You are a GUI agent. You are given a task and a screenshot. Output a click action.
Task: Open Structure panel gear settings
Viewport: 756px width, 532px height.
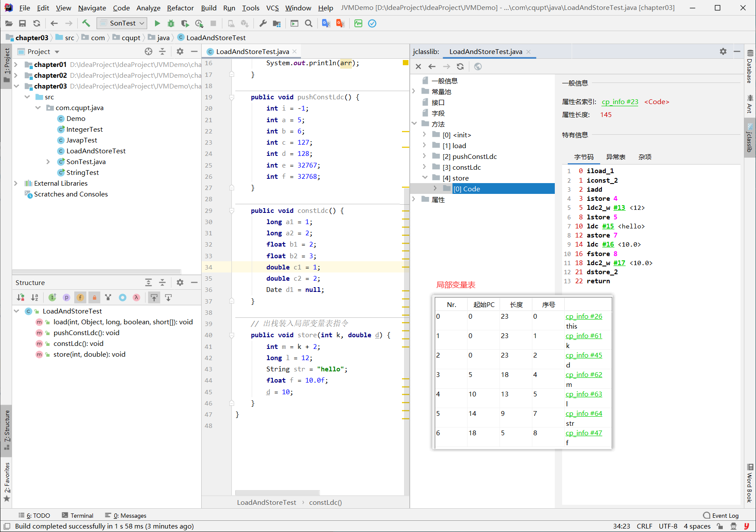[180, 282]
